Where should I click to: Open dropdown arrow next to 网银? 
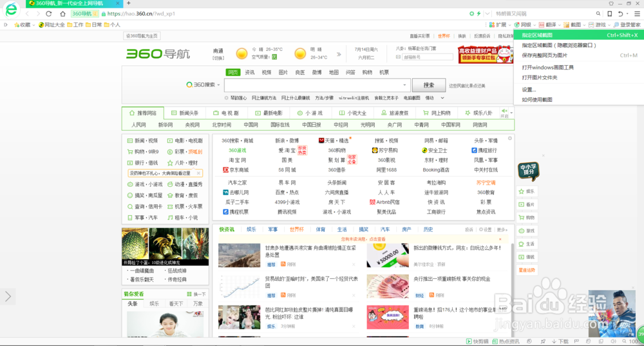(x=535, y=25)
